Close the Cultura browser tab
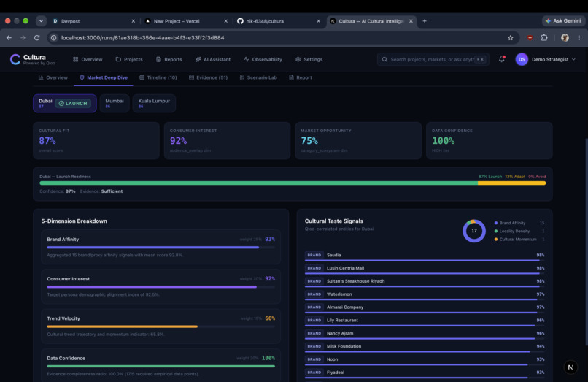Image resolution: width=588 pixels, height=382 pixels. click(x=411, y=21)
